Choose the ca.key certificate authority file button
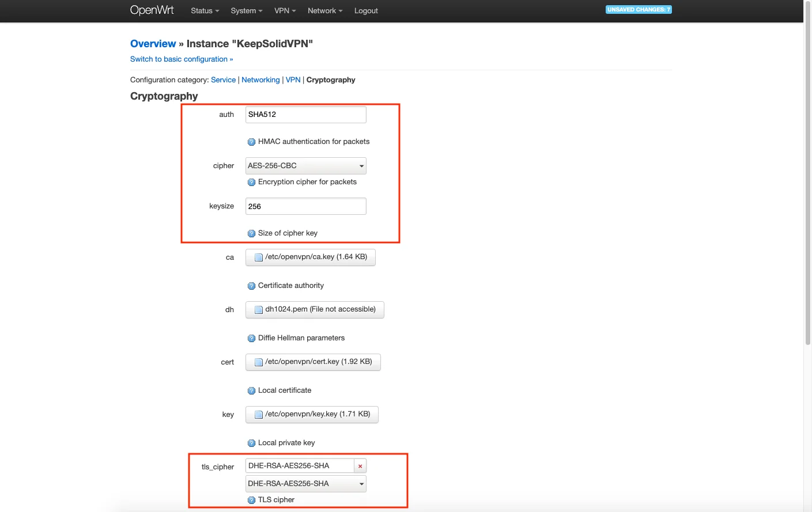 point(310,257)
